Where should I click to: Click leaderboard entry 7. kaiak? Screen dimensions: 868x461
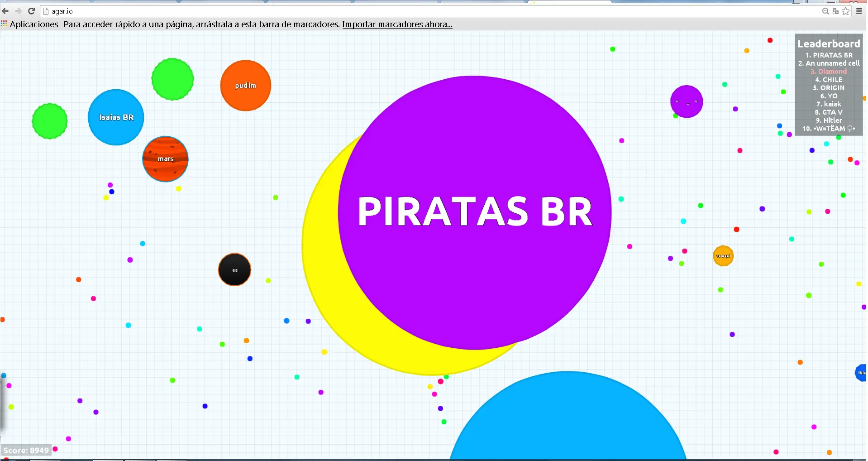tap(829, 104)
